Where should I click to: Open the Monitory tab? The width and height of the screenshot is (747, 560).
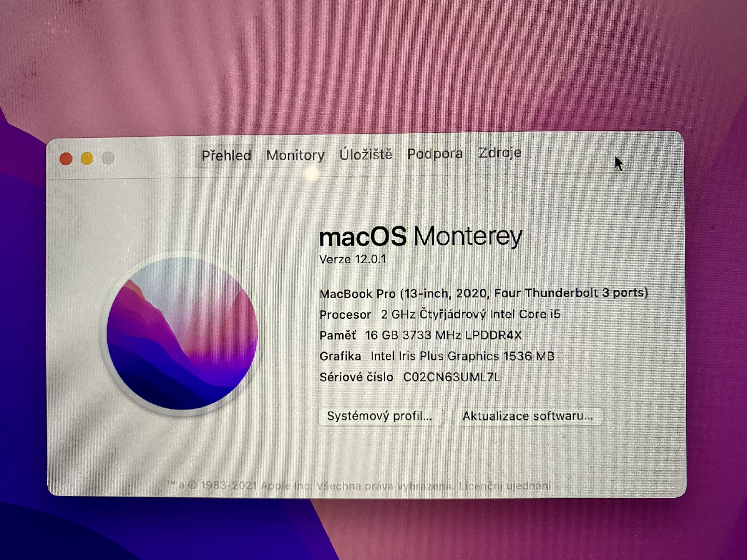(295, 155)
